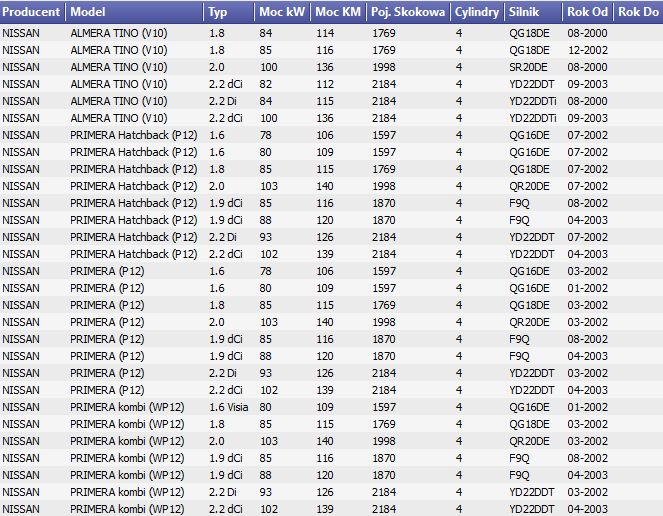Select QG18DE in the 114 KM row
Image resolution: width=663 pixels, height=516 pixels.
pyautogui.click(x=529, y=33)
